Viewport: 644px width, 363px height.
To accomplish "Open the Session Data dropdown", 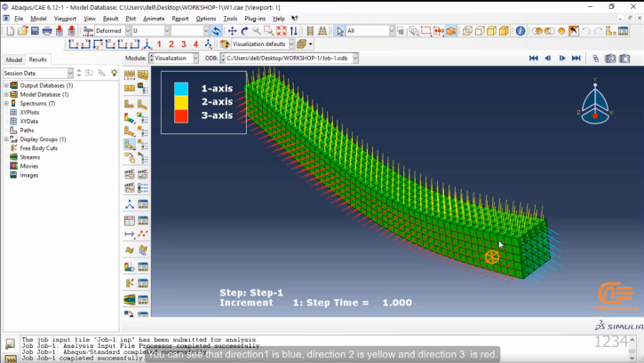I will [70, 73].
